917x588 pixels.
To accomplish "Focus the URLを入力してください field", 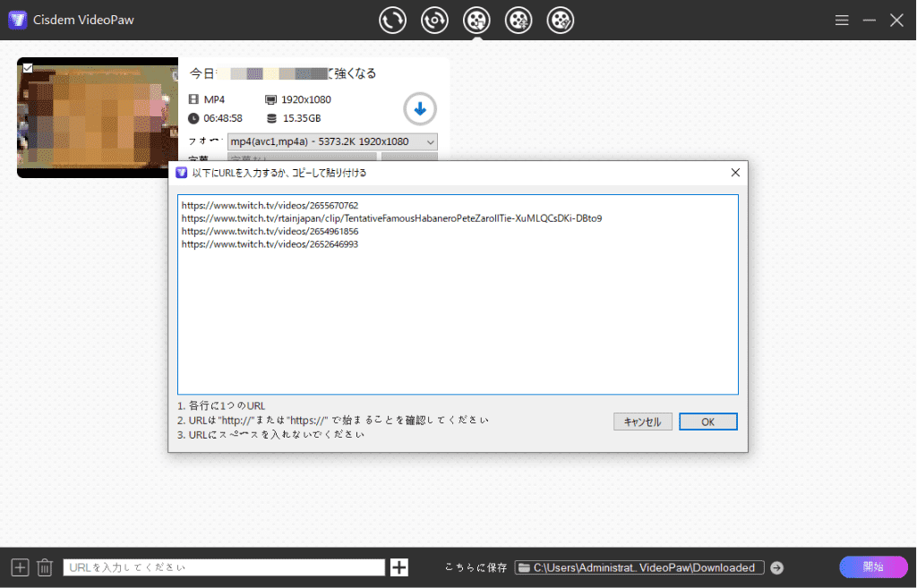I will pyautogui.click(x=223, y=567).
